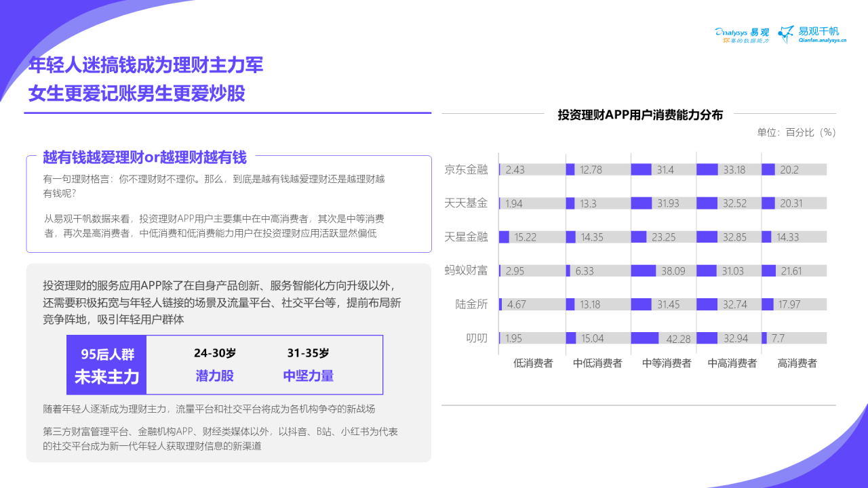The image size is (868, 488).
Task: Click the 32.74 bar value
Action: 734,304
